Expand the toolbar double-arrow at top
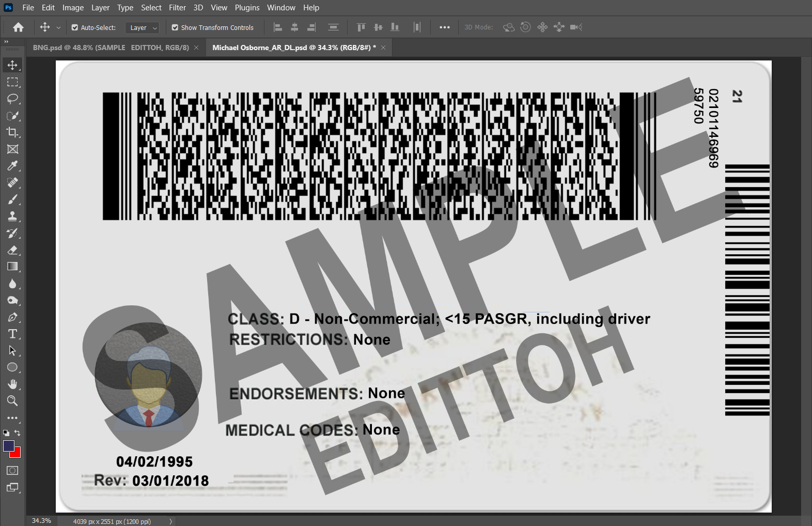Screen dimensions: 812x526 (6, 41)
